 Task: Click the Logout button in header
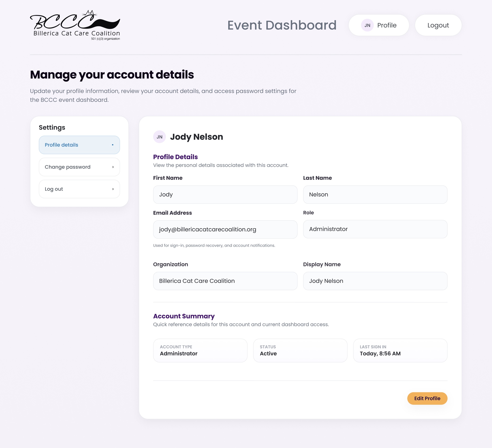coord(438,25)
